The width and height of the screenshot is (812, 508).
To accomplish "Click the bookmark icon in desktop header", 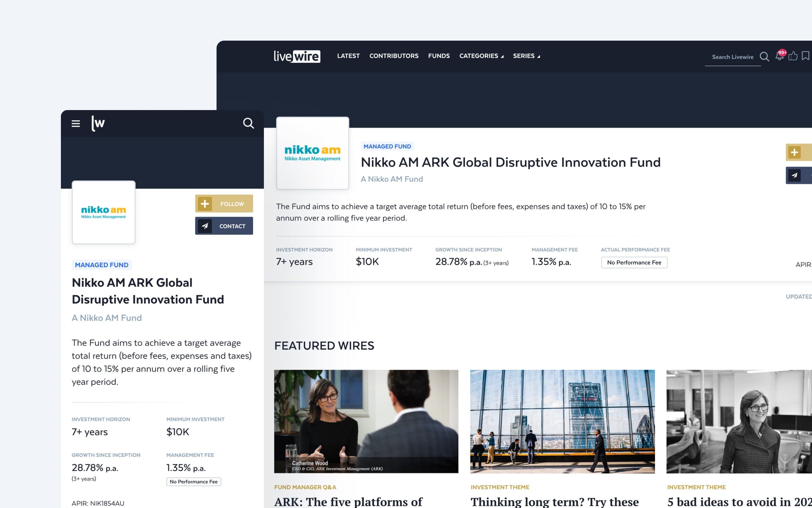I will (x=806, y=56).
